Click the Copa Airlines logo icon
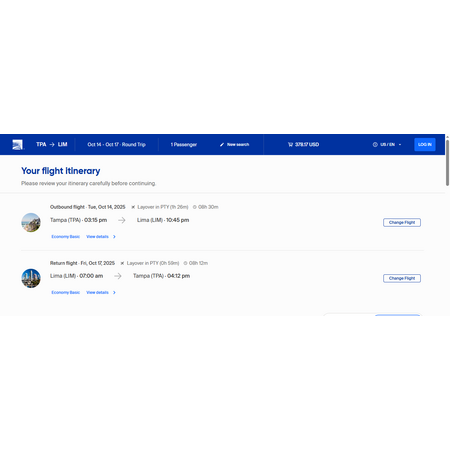 pyautogui.click(x=17, y=144)
